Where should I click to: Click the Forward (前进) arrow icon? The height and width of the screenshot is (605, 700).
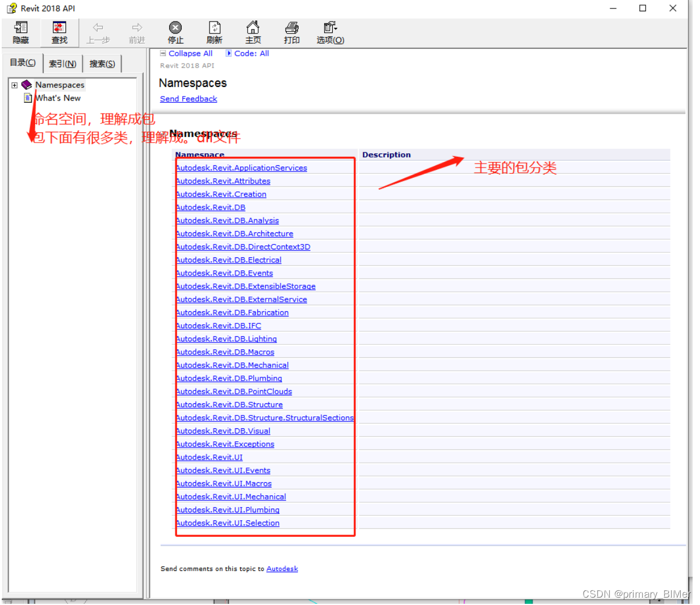pyautogui.click(x=137, y=27)
